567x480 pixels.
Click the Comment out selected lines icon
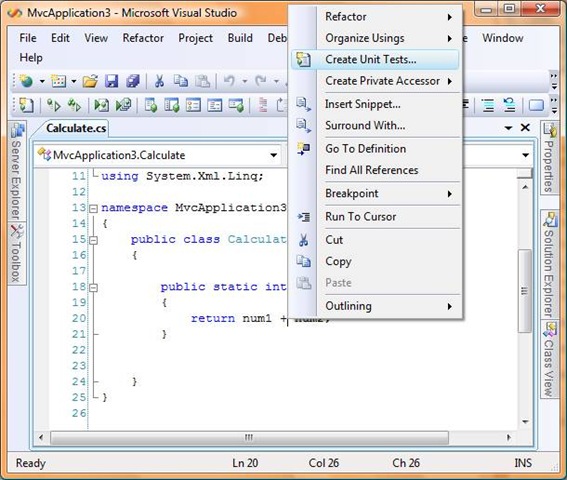(488, 105)
